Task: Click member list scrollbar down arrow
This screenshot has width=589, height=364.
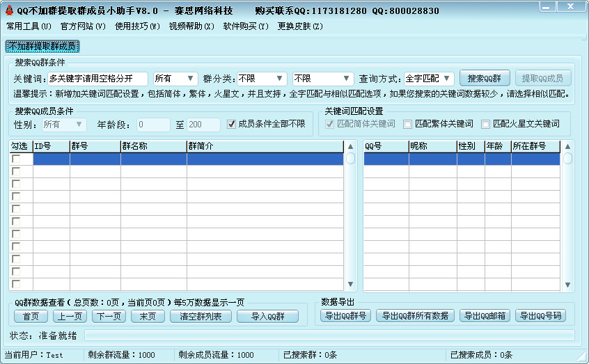Action: tap(567, 285)
